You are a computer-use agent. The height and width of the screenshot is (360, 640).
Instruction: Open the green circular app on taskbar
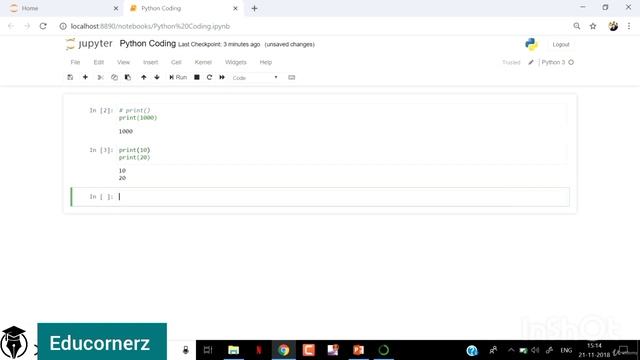pyautogui.click(x=384, y=350)
